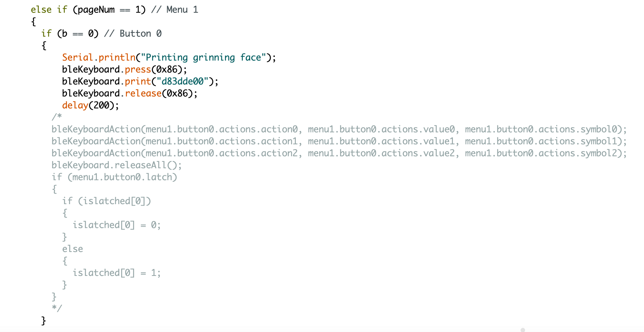The width and height of the screenshot is (644, 332).
Task: Click the comment opening '/*' marker
Action: pos(57,117)
